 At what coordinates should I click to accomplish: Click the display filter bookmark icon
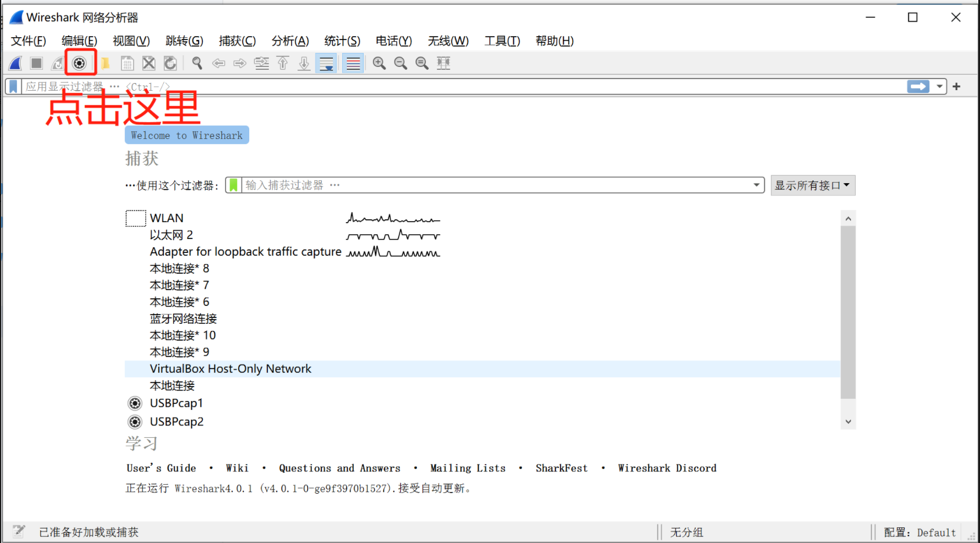pos(13,87)
